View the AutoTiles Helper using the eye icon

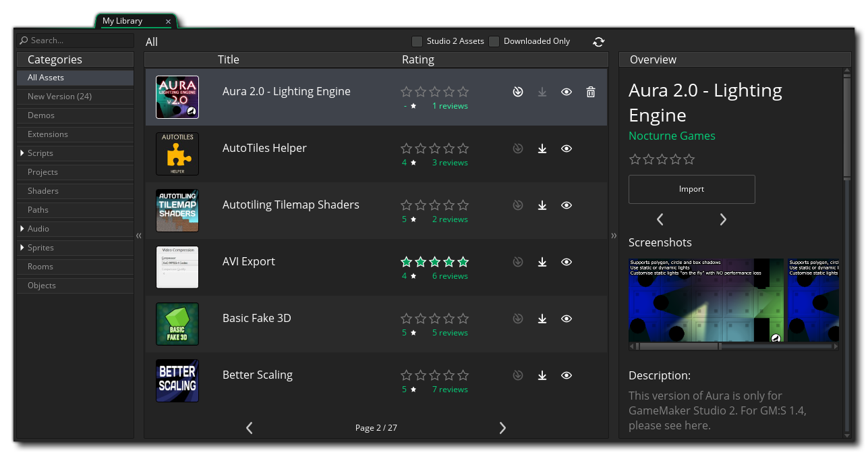(567, 149)
